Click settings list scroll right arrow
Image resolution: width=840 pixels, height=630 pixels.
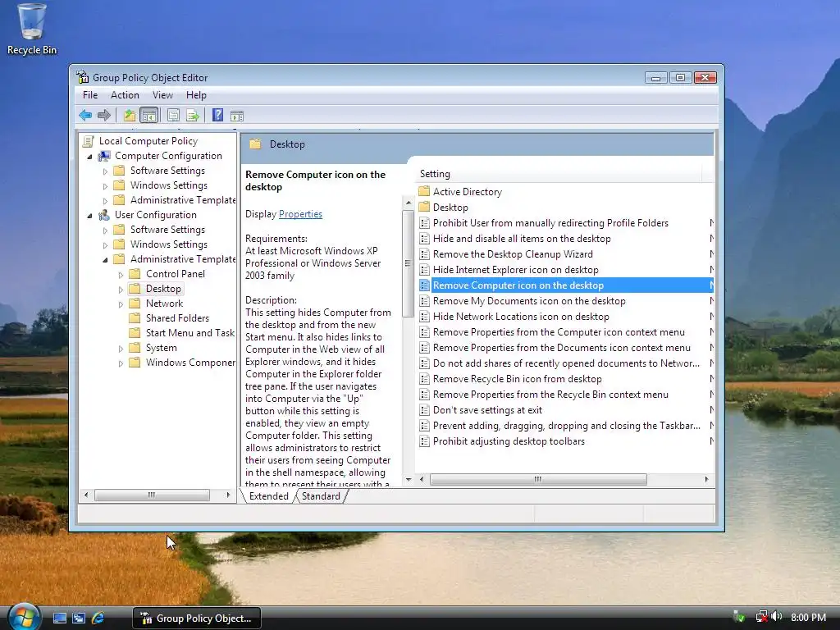tap(706, 479)
